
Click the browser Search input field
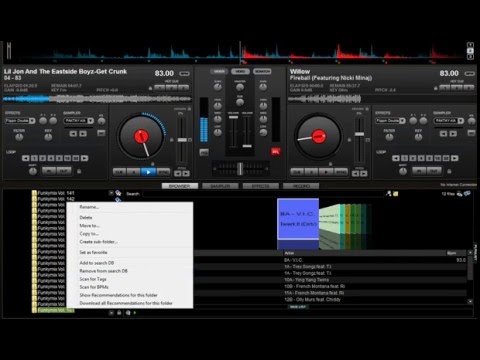click(263, 194)
